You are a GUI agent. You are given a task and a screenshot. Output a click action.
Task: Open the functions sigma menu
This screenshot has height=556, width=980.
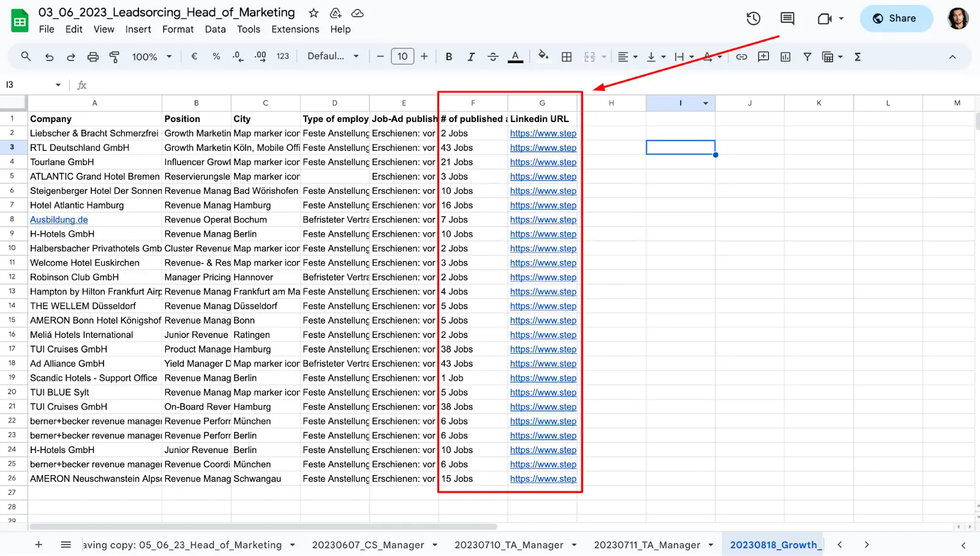[858, 56]
